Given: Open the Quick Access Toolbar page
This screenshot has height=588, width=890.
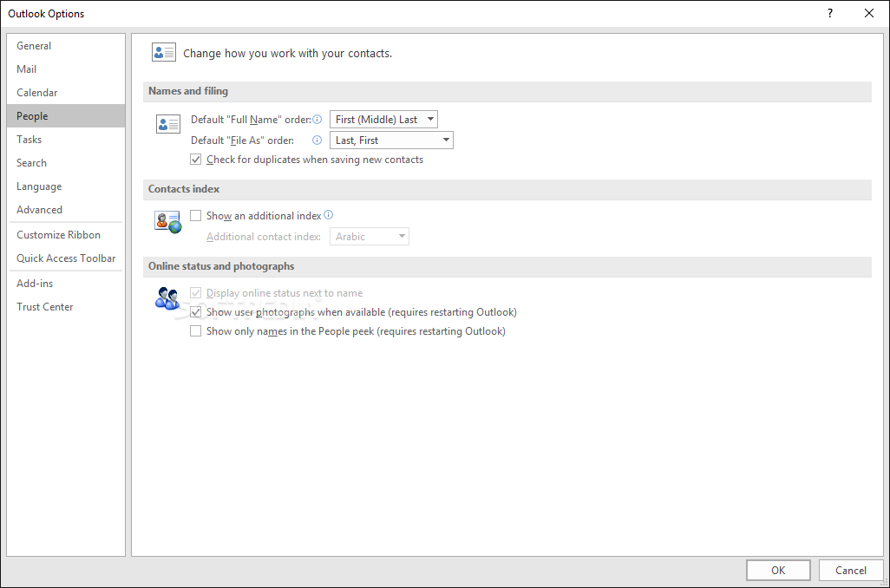Looking at the screenshot, I should (x=66, y=258).
